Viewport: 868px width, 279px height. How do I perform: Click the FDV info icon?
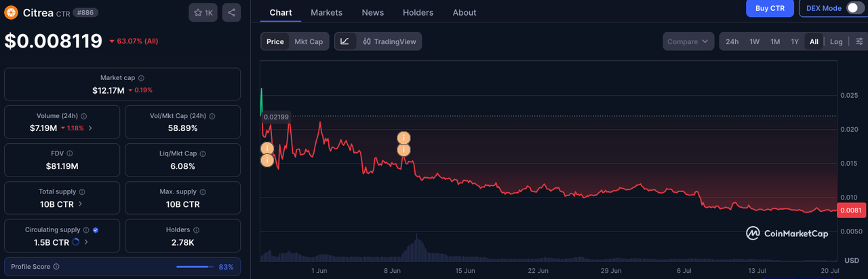click(x=70, y=154)
